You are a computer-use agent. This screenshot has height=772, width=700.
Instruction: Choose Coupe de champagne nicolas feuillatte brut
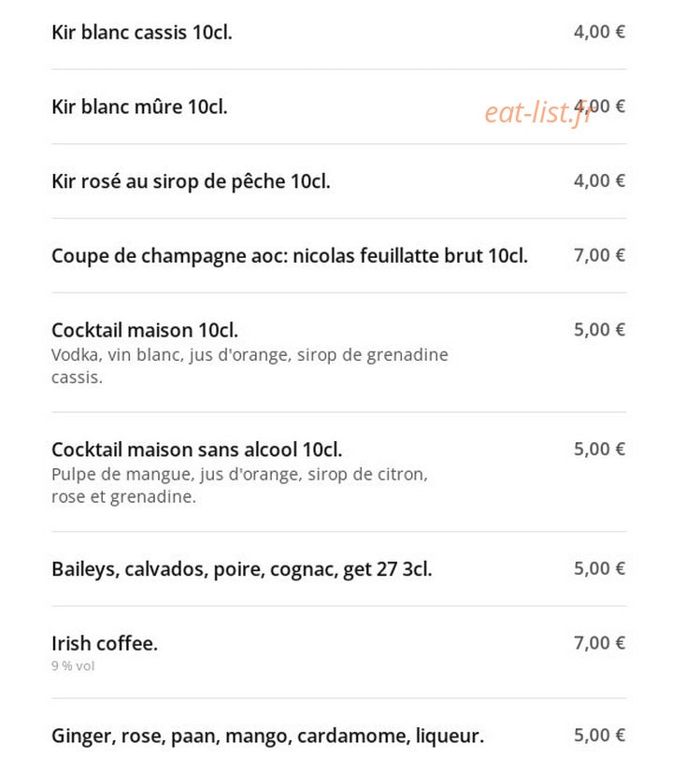click(290, 256)
